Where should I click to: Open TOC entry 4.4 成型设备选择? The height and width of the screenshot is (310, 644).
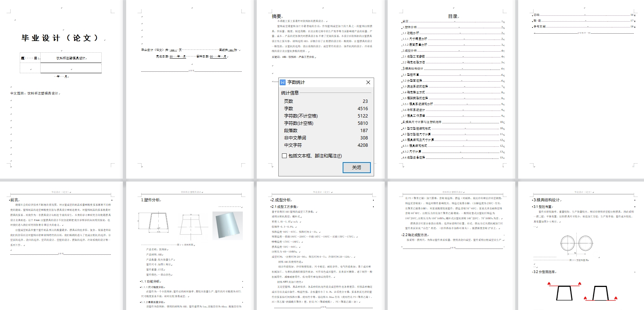pos(453,158)
